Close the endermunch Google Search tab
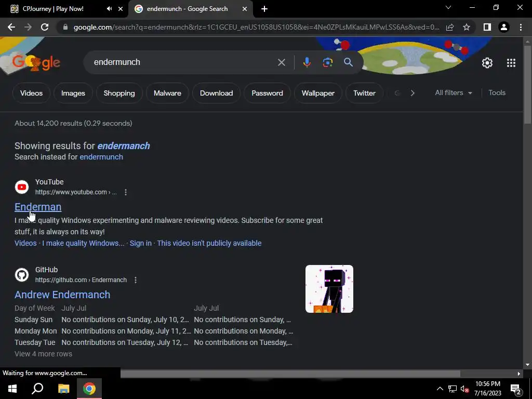532x399 pixels. 245,9
